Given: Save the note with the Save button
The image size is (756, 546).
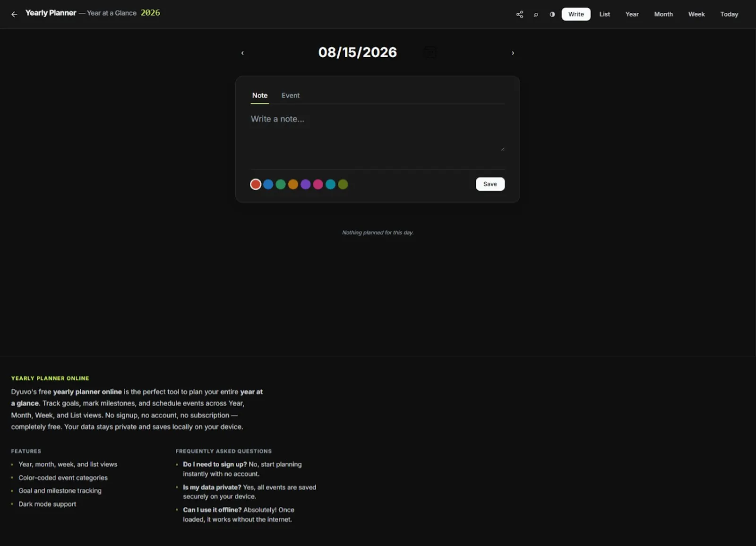Looking at the screenshot, I should click(x=490, y=184).
